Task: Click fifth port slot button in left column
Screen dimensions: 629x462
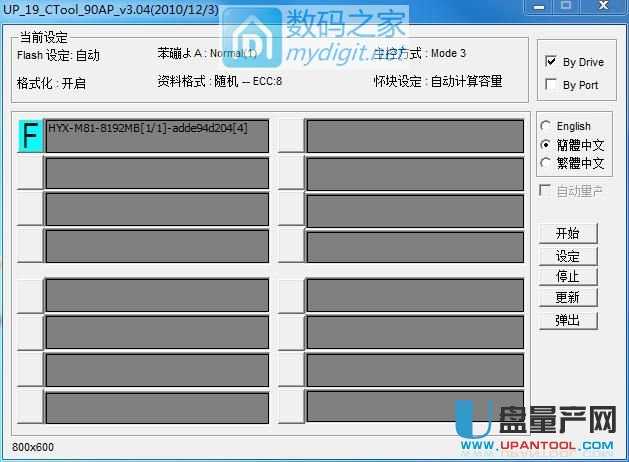Action: tap(30, 297)
